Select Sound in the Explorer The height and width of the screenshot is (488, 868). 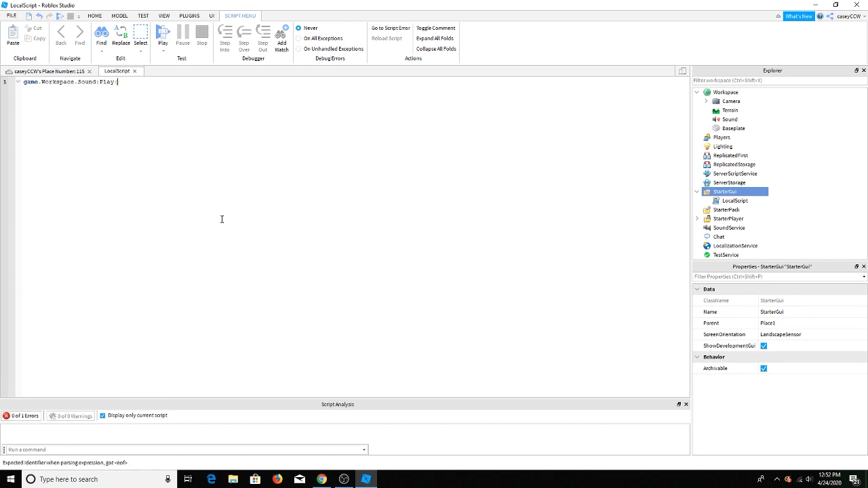[730, 119]
